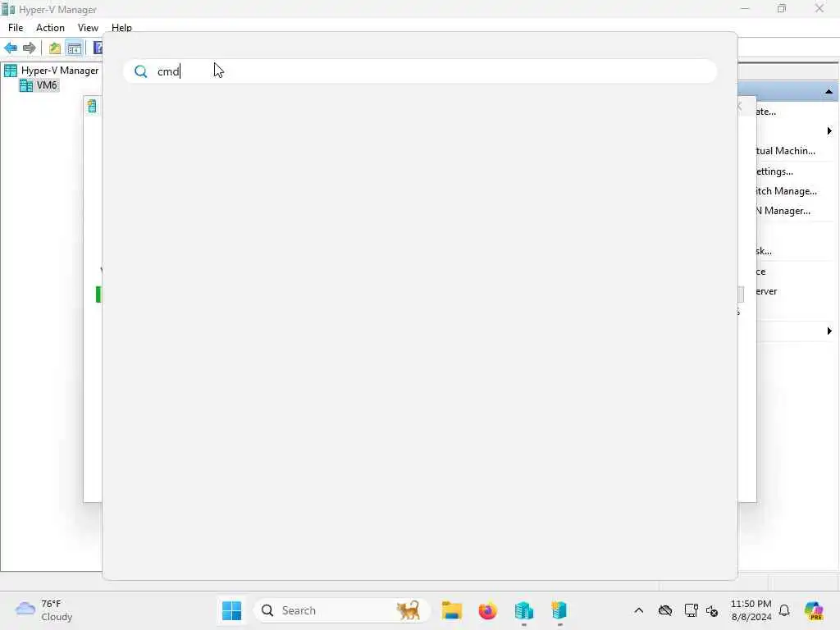
Task: Collapse the Actions pane section arrow
Action: (829, 92)
